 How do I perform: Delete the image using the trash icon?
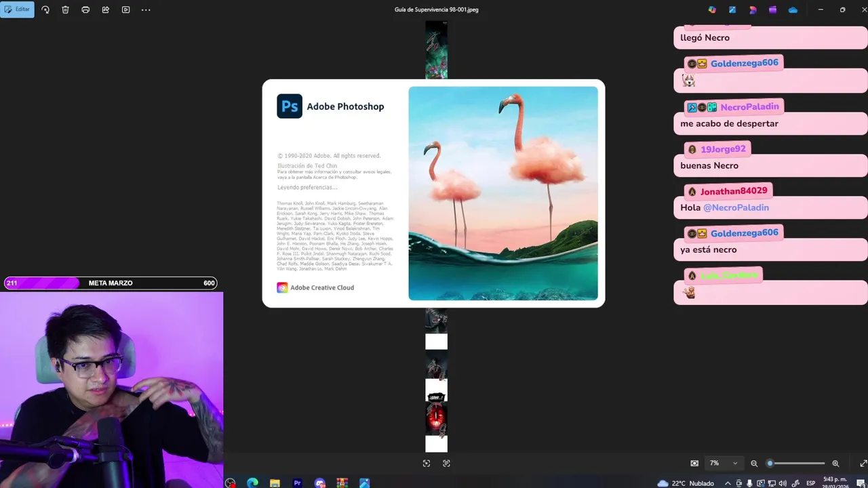(65, 9)
